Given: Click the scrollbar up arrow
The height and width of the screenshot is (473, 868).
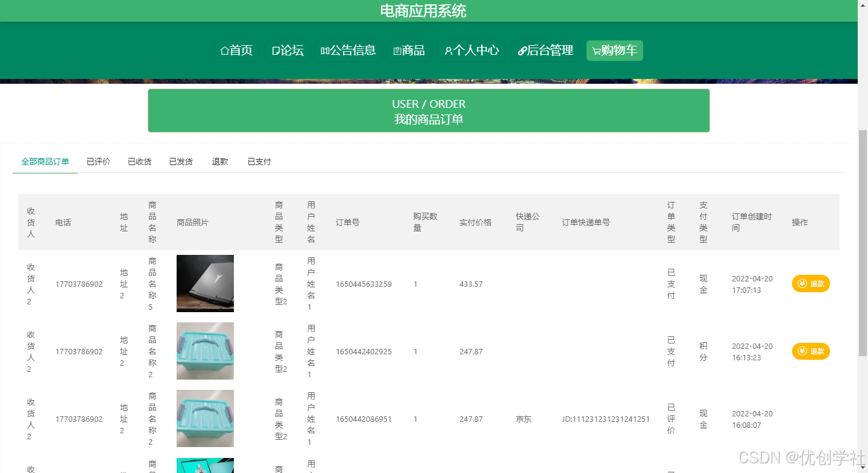Looking at the screenshot, I should coord(863,4).
